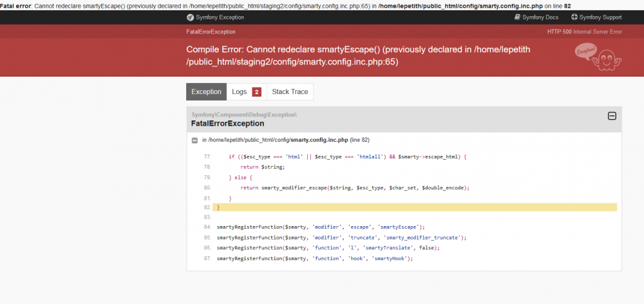This screenshot has width=644, height=304.
Task: Click the FatalErrorException class name heading
Action: coord(227,123)
